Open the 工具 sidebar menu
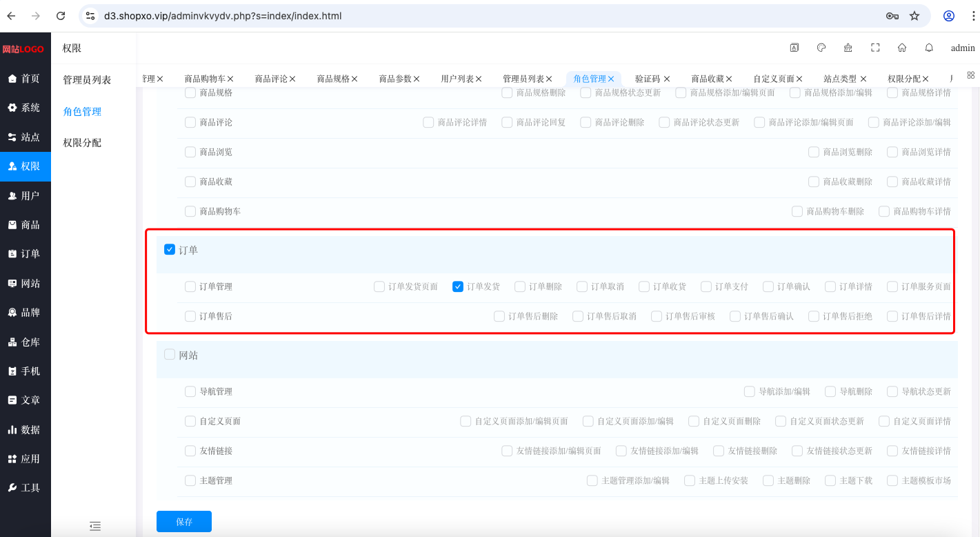980x537 pixels. point(26,488)
